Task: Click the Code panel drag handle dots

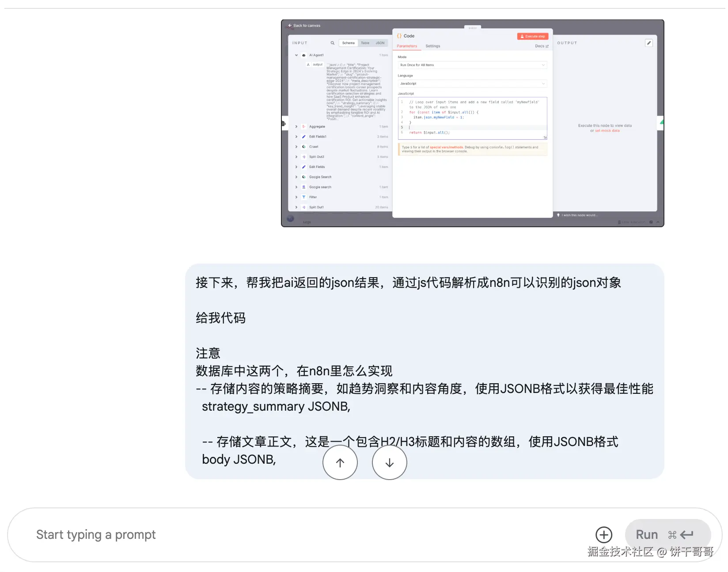Action: [x=473, y=28]
